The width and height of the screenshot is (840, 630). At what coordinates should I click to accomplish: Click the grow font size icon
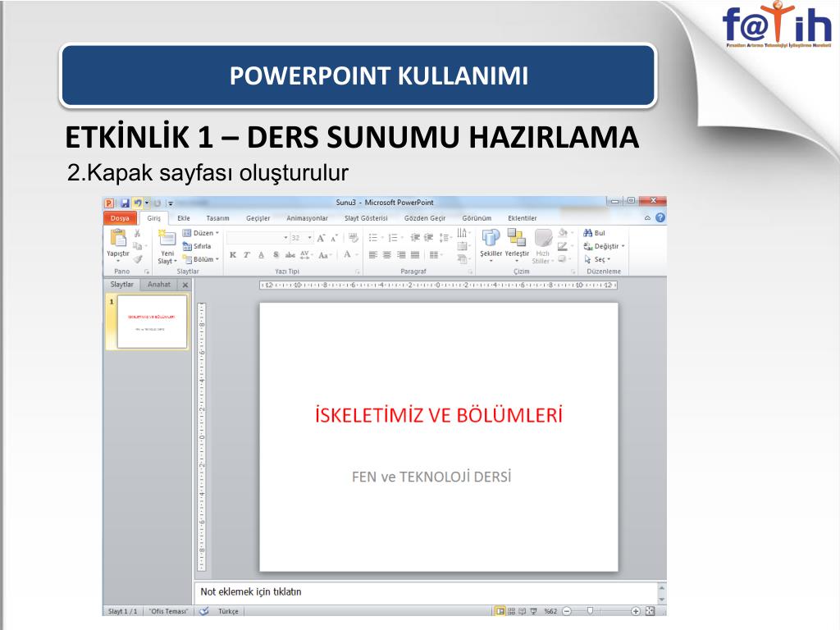tap(321, 238)
